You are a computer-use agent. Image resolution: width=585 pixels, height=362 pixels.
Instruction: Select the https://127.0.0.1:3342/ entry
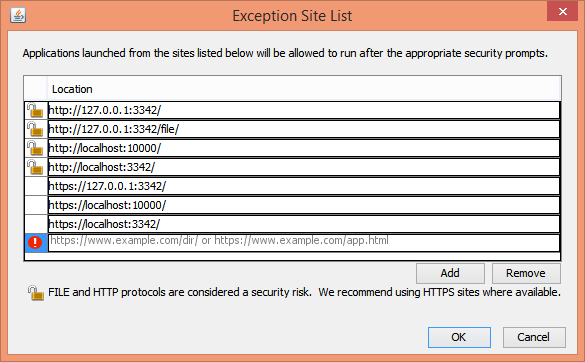[x=304, y=186]
